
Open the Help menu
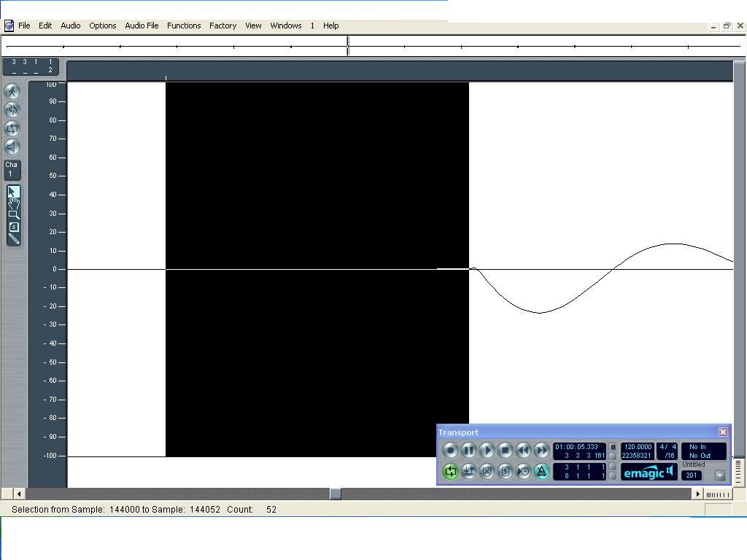pyautogui.click(x=330, y=26)
